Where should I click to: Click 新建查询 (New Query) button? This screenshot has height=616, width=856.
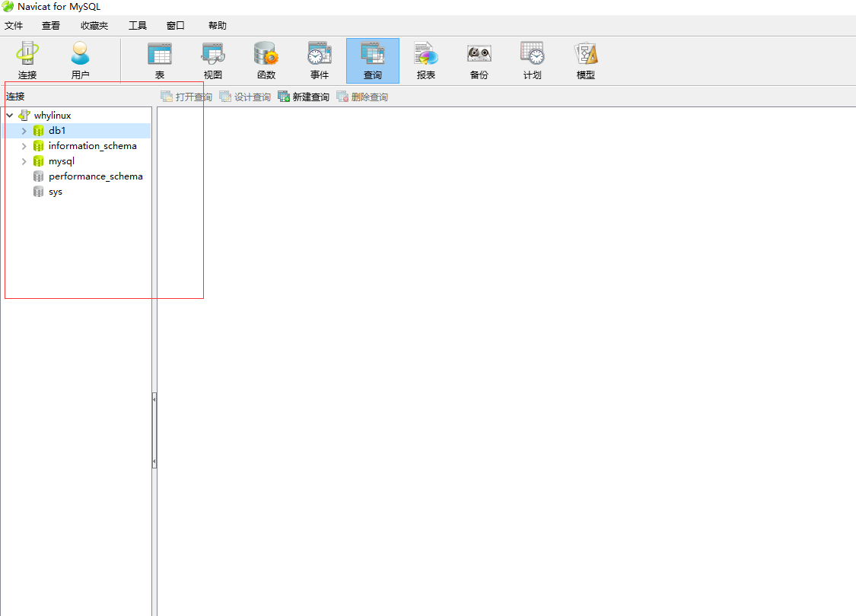click(x=304, y=97)
